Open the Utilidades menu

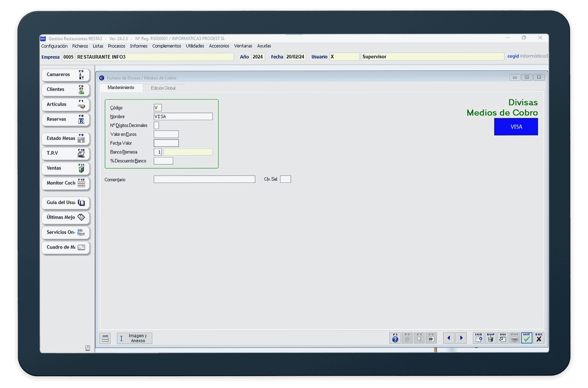point(195,46)
